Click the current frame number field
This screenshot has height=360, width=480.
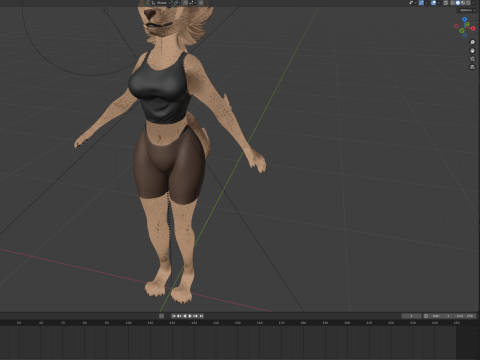pyautogui.click(x=412, y=316)
